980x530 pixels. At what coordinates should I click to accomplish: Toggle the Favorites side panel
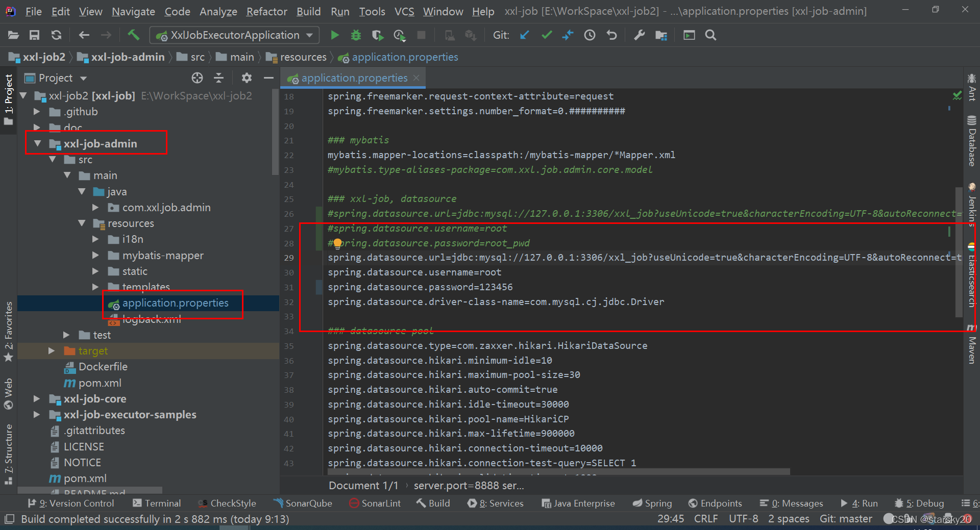point(9,332)
